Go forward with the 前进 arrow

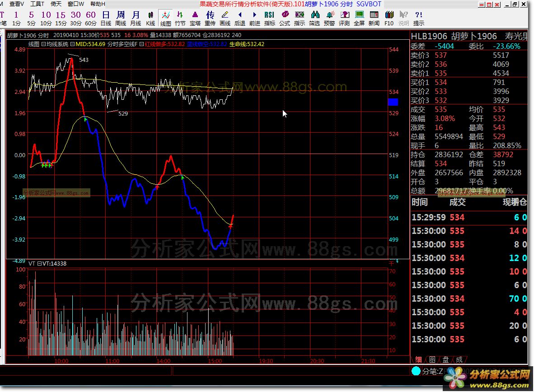[x=255, y=19]
